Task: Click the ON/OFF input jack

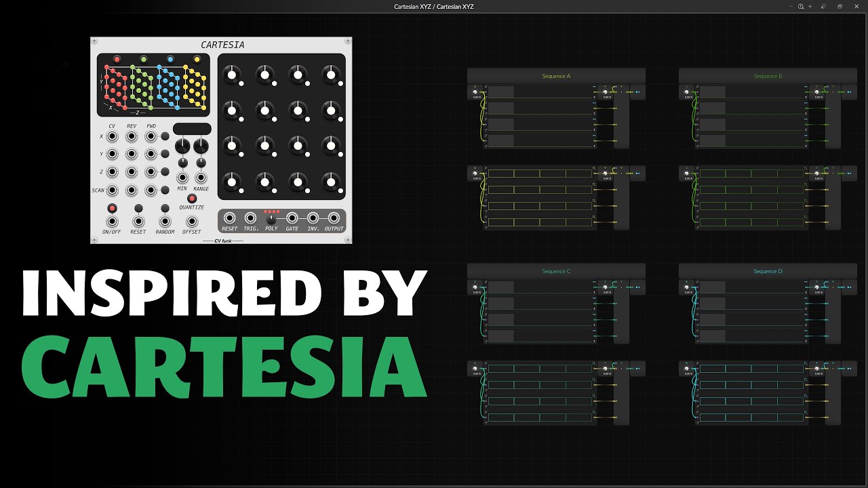Action: point(112,222)
